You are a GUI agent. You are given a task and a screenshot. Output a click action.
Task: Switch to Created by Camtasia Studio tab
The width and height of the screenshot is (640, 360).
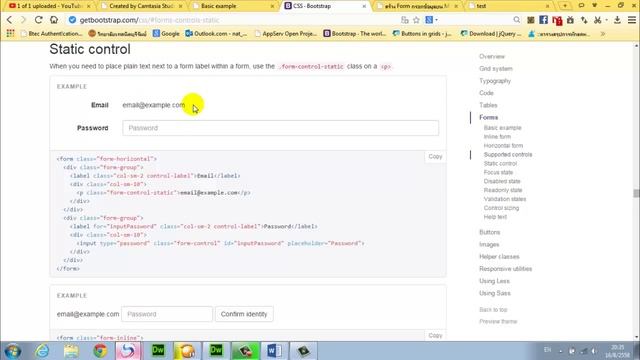click(x=141, y=6)
